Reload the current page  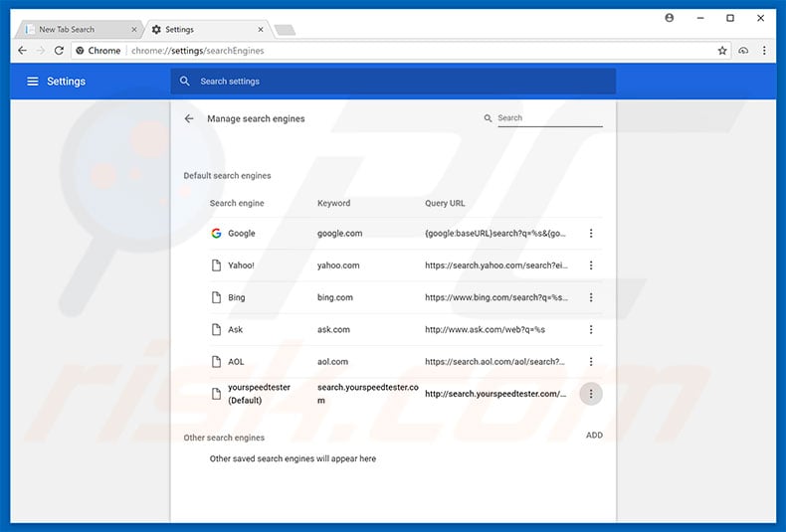(x=59, y=51)
